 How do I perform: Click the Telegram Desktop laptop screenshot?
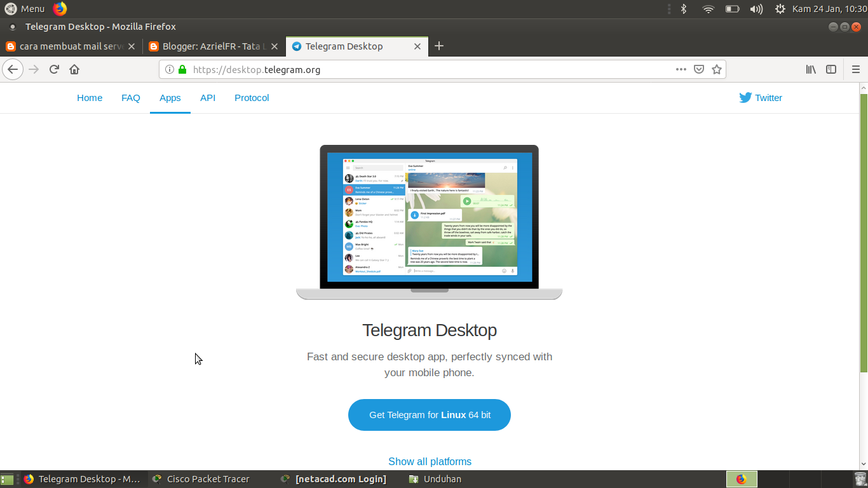tap(430, 222)
